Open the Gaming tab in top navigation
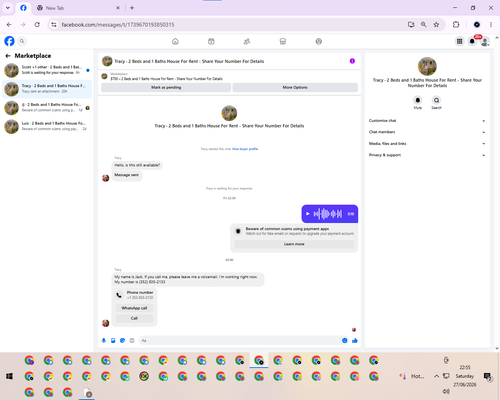This screenshot has width=500, height=400. coord(319,42)
